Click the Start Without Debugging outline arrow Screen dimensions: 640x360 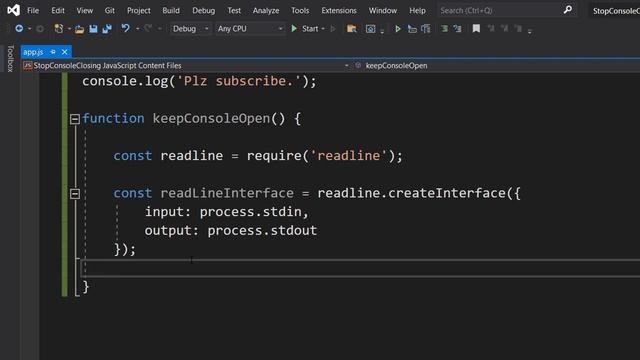333,29
